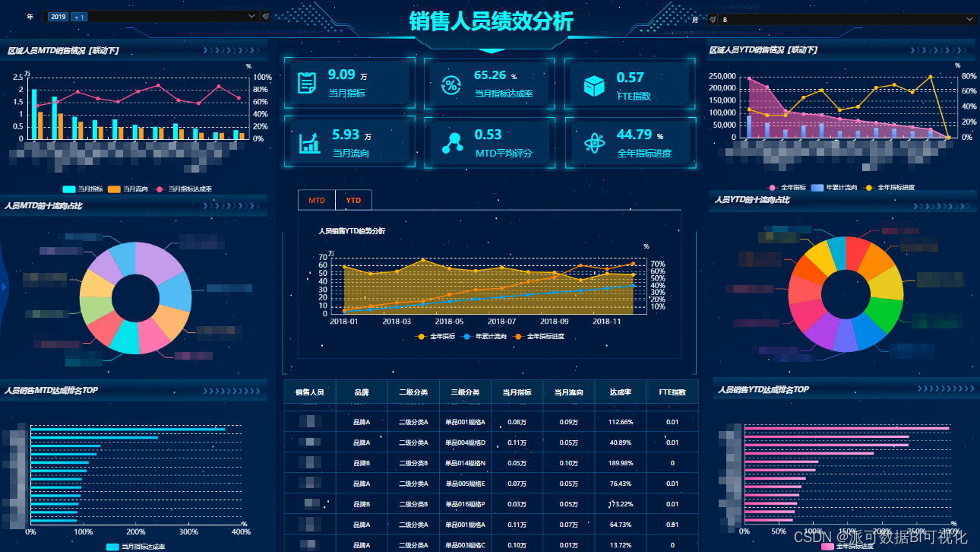Switch to the MTD tab
This screenshot has height=552, width=980.
point(317,198)
